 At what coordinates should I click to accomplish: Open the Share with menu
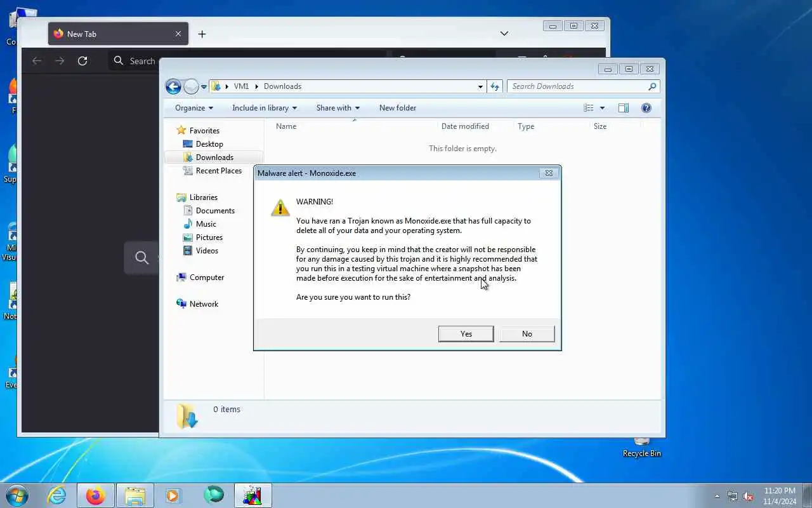[x=338, y=108]
